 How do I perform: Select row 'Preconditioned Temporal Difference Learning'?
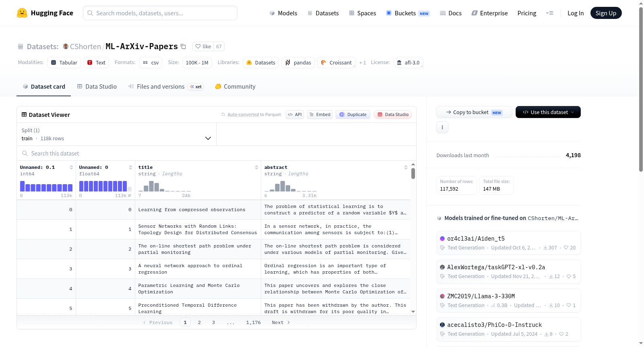pos(213,308)
